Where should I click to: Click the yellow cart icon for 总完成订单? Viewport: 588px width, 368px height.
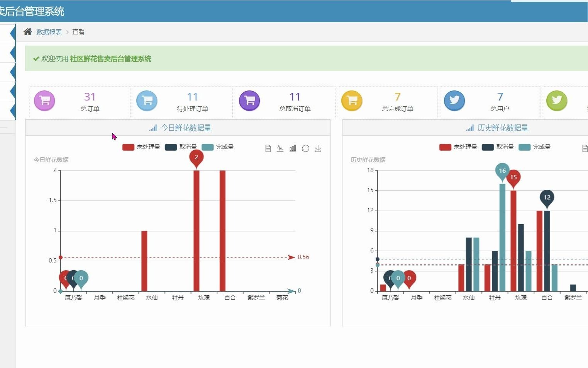[x=352, y=101]
